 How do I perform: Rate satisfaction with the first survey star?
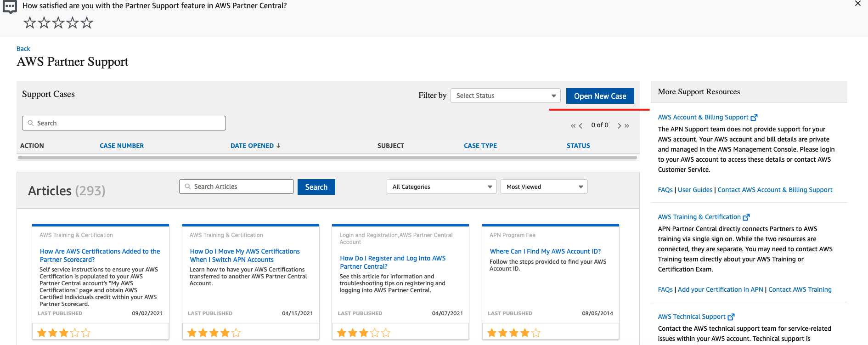coord(30,23)
